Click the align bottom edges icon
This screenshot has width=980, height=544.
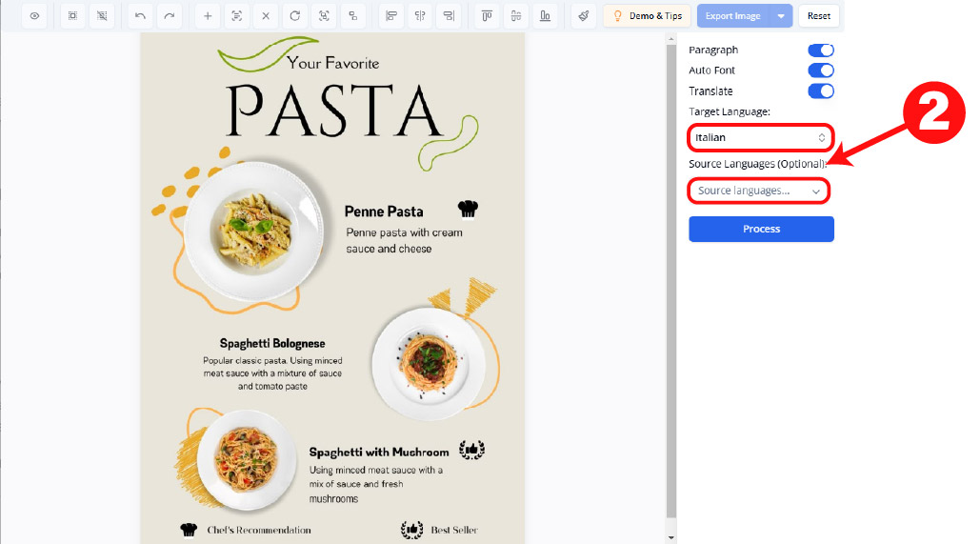click(544, 16)
